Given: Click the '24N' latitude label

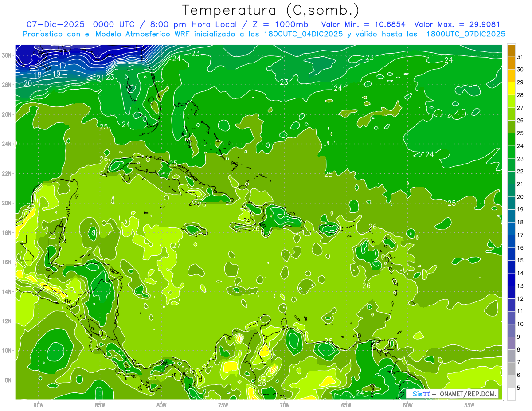Looking at the screenshot, I should click(x=8, y=144).
